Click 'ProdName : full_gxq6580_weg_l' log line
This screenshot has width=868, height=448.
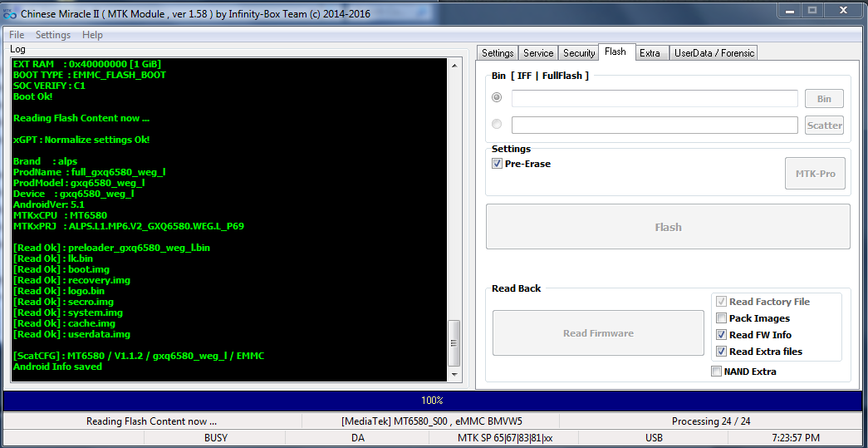point(89,172)
